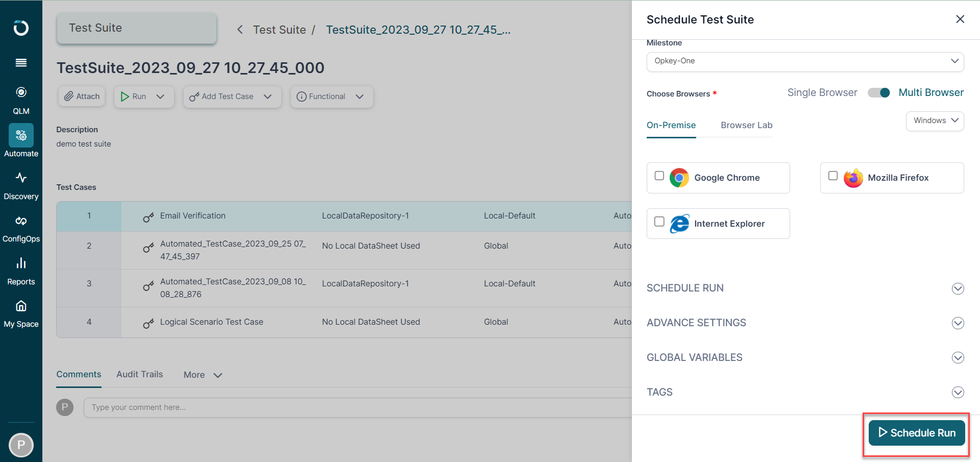Click 'Global' cell in Logical Scenario row

pos(496,322)
